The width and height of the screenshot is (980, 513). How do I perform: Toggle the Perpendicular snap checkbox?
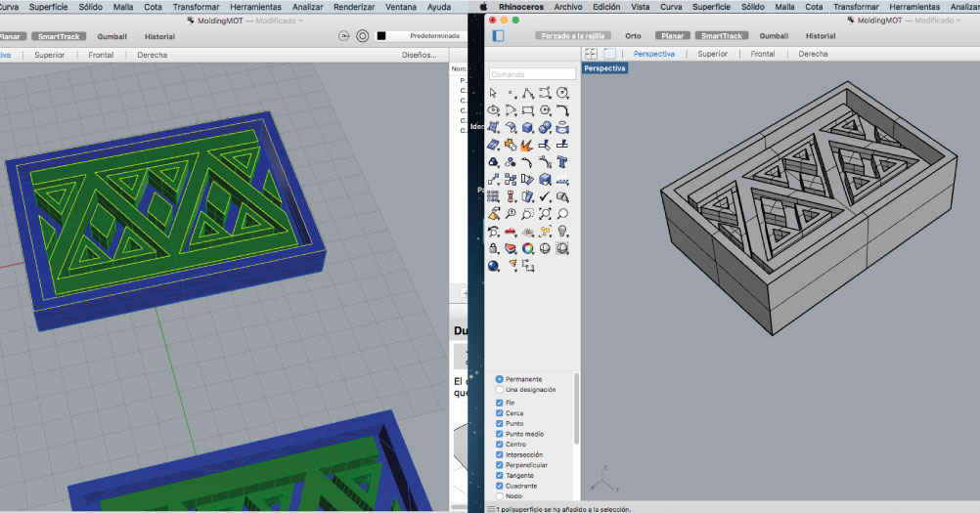(x=500, y=465)
